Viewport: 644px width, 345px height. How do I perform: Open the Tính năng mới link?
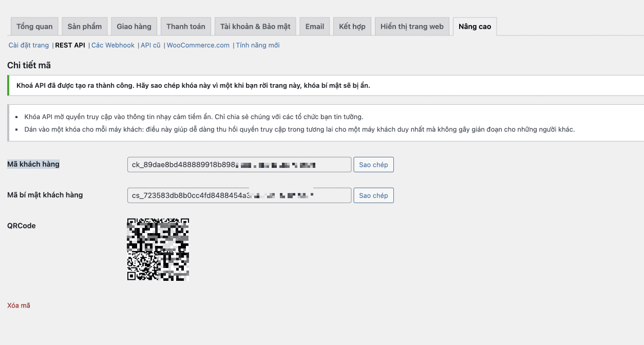[258, 45]
